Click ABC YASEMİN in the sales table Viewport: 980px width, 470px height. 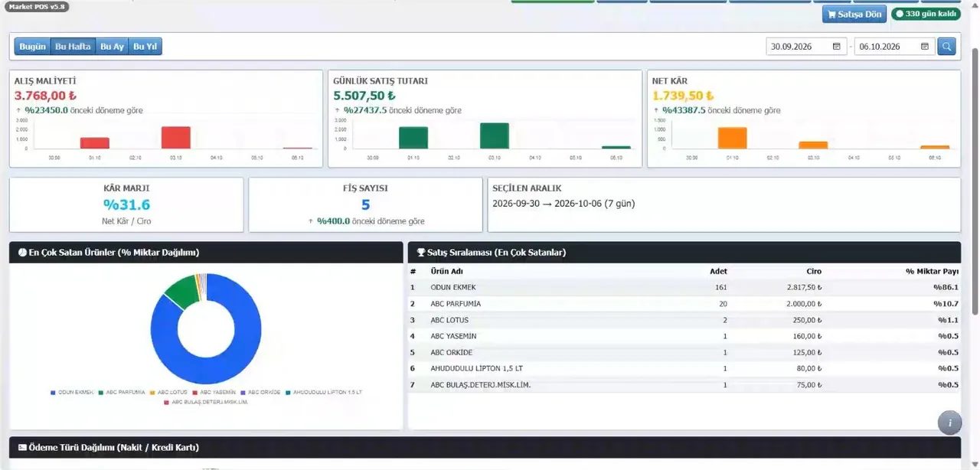click(684, 336)
